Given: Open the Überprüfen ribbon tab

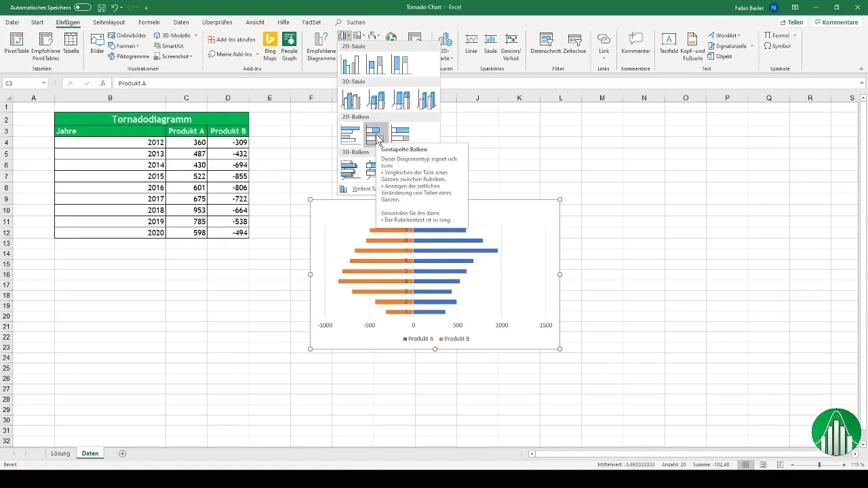Looking at the screenshot, I should pyautogui.click(x=217, y=22).
